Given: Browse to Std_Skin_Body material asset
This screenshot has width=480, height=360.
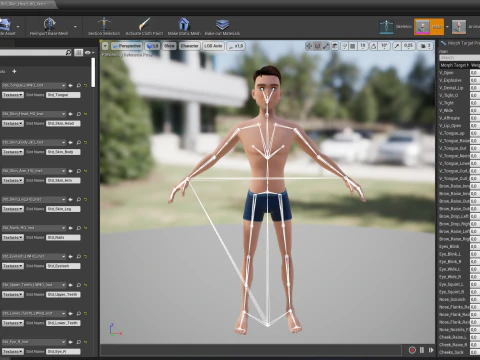Looking at the screenshot, I should (x=79, y=142).
